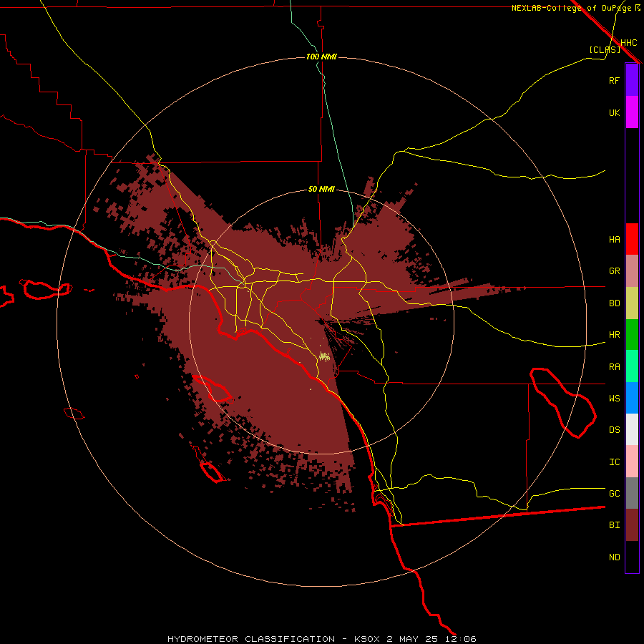Click the WS blue legend swatch

[632, 398]
